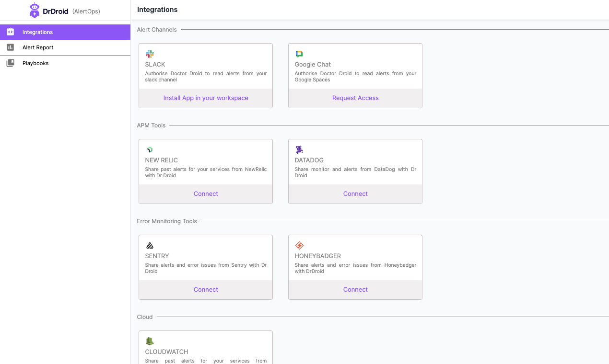Click the Datadog dog icon
Viewport: 609px width, 364px height.
pos(299,149)
